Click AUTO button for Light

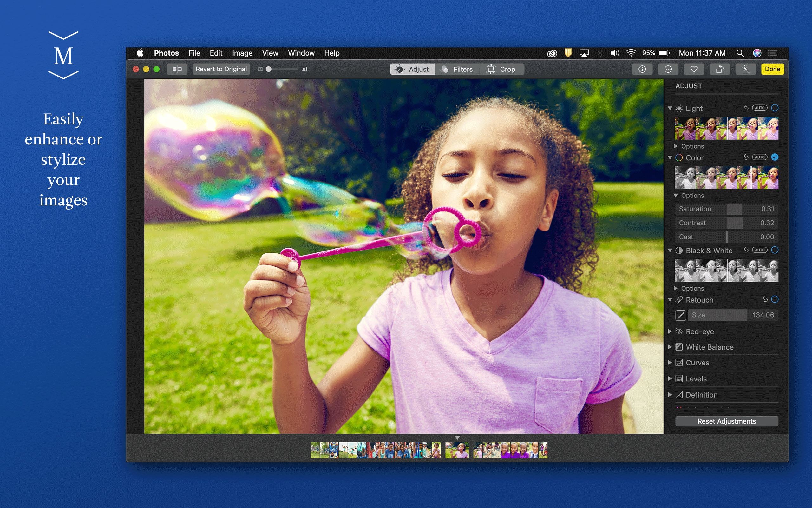pyautogui.click(x=760, y=108)
